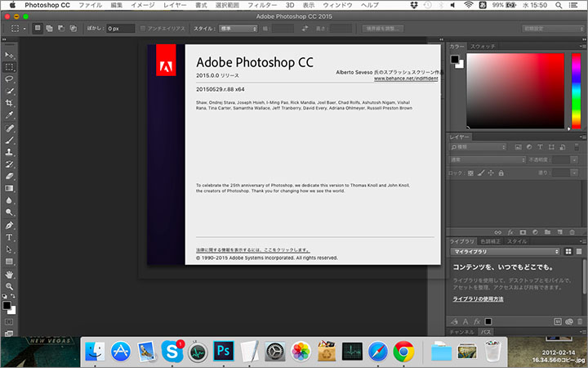This screenshot has height=368, width=588.
Task: Toggle lock all padlock icon
Action: pyautogui.click(x=501, y=173)
